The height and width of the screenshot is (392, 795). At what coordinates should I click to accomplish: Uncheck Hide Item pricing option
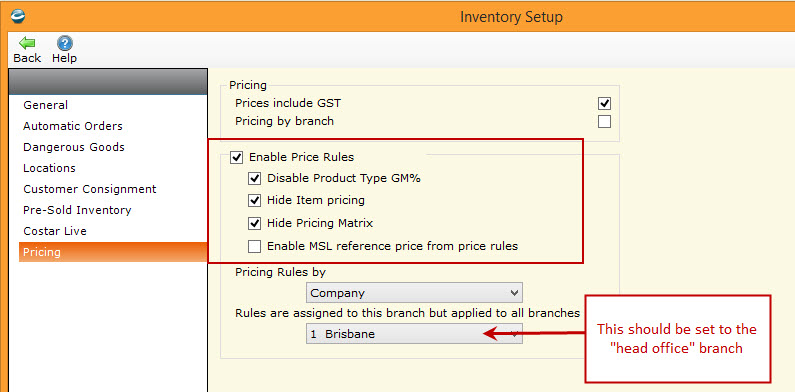pyautogui.click(x=254, y=200)
